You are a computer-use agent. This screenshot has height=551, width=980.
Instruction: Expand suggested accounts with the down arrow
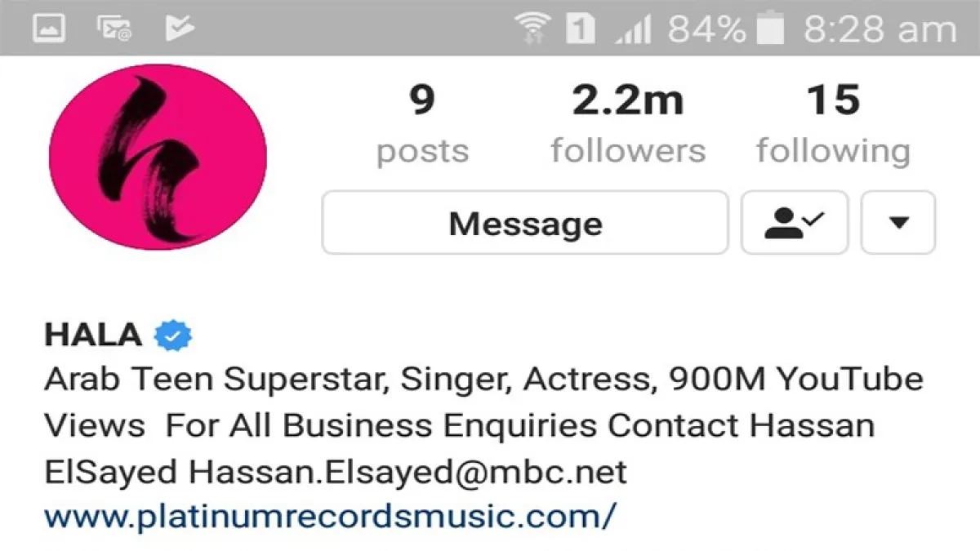pos(898,222)
